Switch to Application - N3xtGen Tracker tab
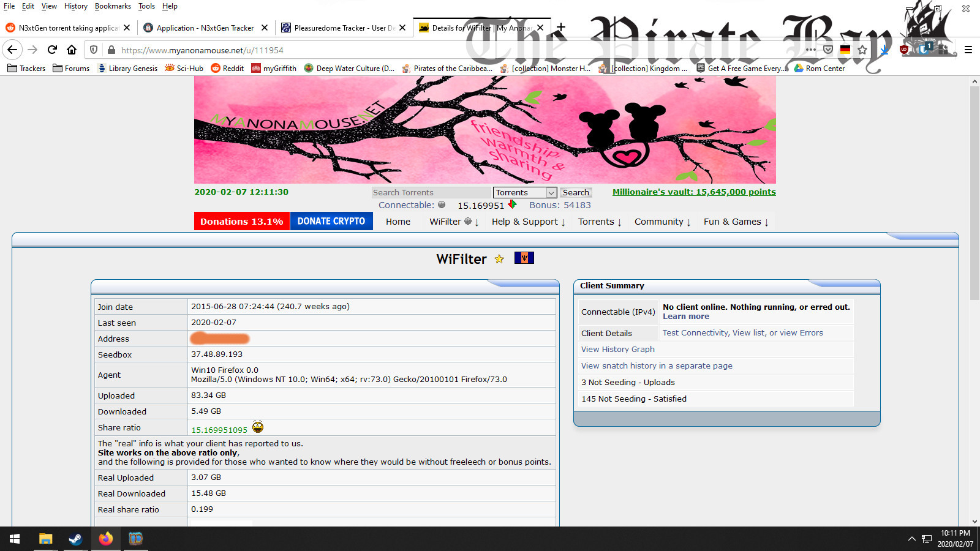 point(206,28)
